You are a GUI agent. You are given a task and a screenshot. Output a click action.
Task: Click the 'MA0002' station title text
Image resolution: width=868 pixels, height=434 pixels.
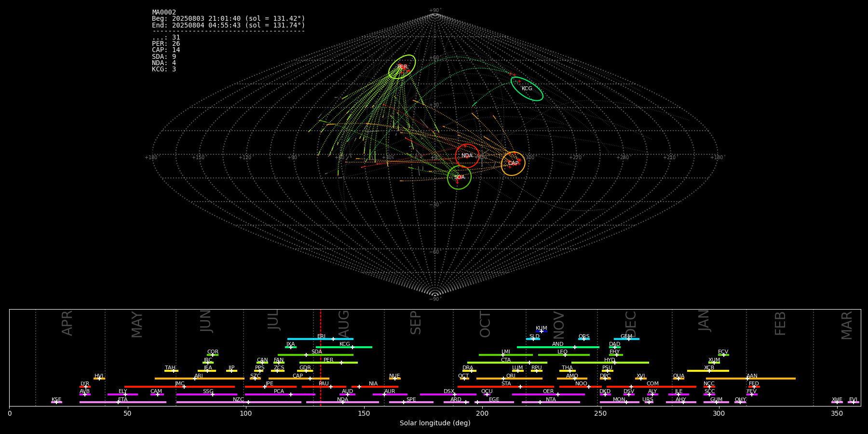164,13
